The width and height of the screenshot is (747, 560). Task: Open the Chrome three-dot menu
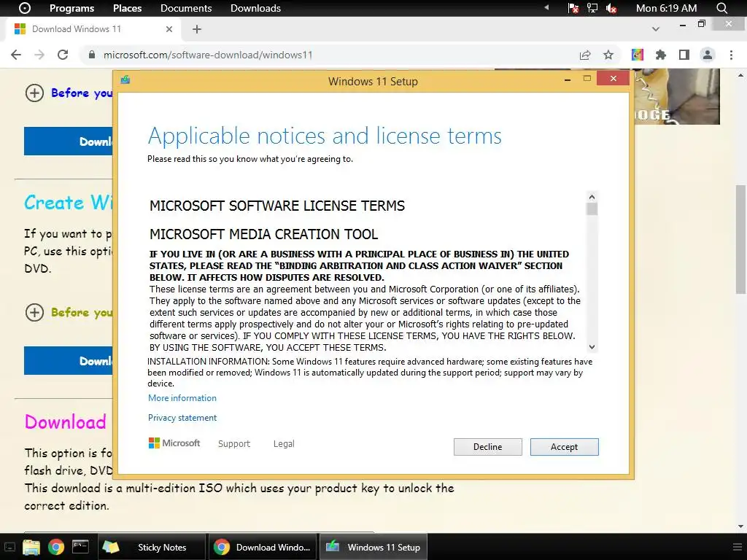[731, 55]
